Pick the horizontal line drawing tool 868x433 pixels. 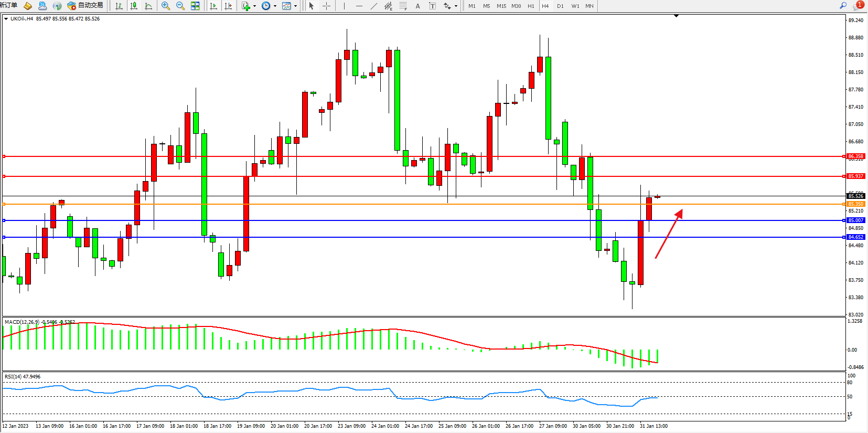tap(359, 6)
